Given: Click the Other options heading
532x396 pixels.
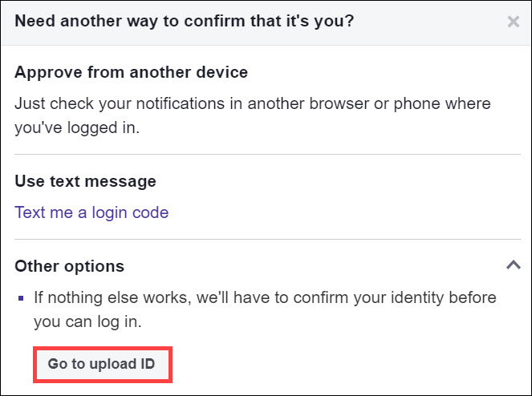Looking at the screenshot, I should tap(69, 266).
